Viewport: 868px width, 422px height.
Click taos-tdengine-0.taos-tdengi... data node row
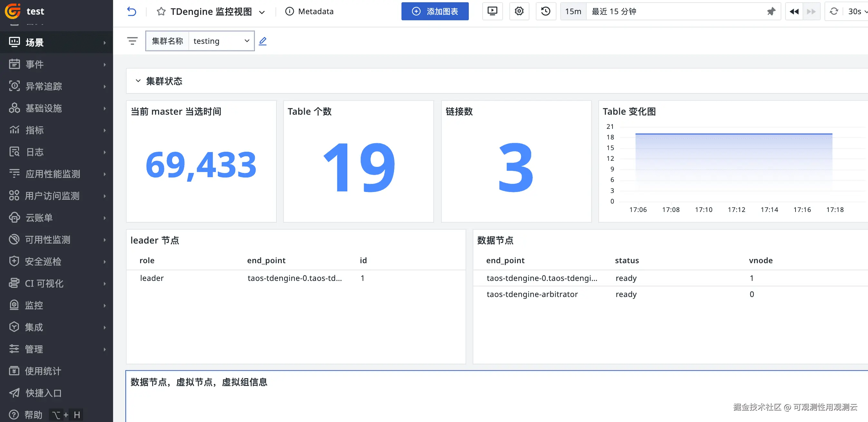tap(670, 278)
